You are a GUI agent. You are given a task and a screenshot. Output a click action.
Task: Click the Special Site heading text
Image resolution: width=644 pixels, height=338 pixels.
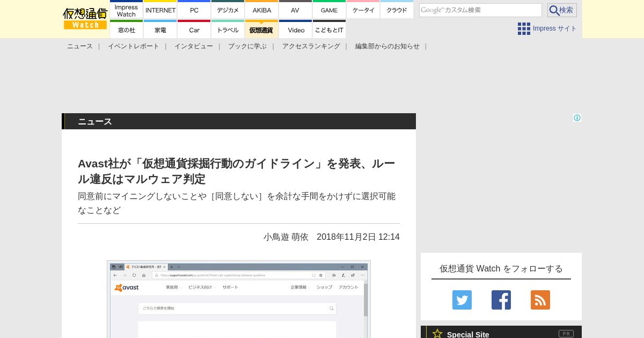pos(468,334)
